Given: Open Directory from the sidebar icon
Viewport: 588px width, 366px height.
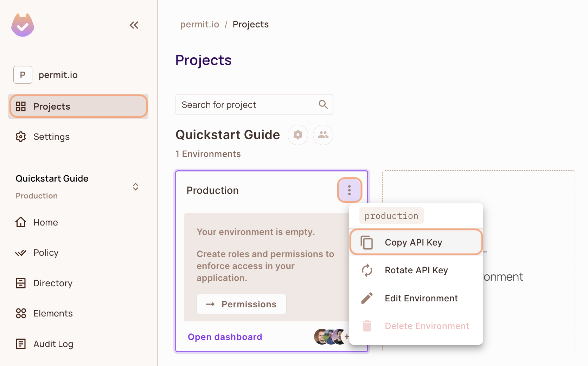Looking at the screenshot, I should (21, 283).
